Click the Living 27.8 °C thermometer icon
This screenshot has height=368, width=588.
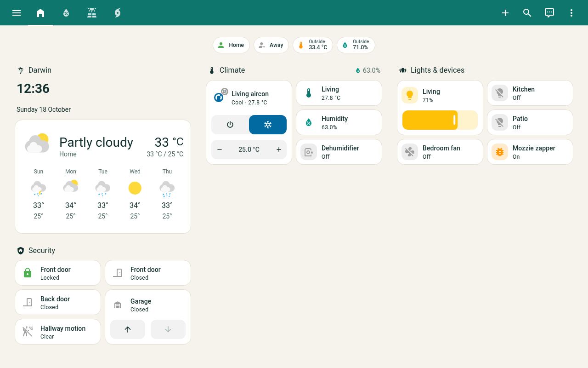(309, 93)
